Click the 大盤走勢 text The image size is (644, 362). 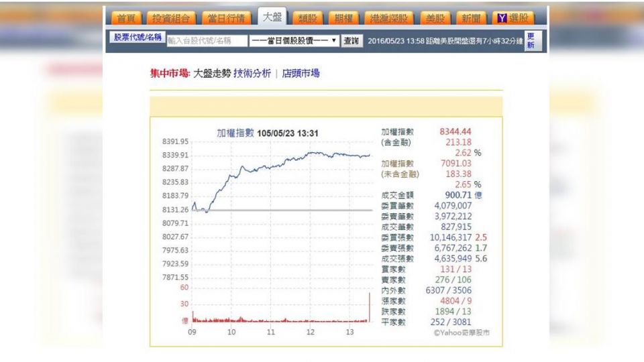click(x=212, y=74)
